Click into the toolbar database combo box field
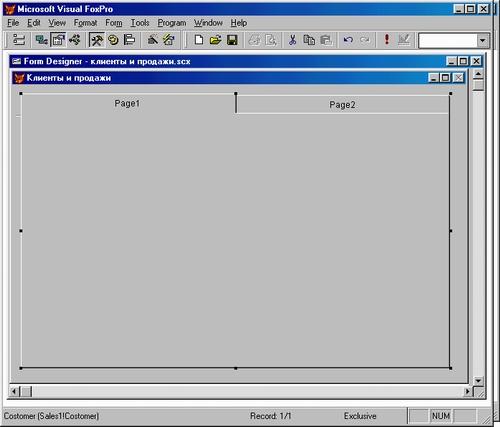The height and width of the screenshot is (427, 500). point(448,41)
